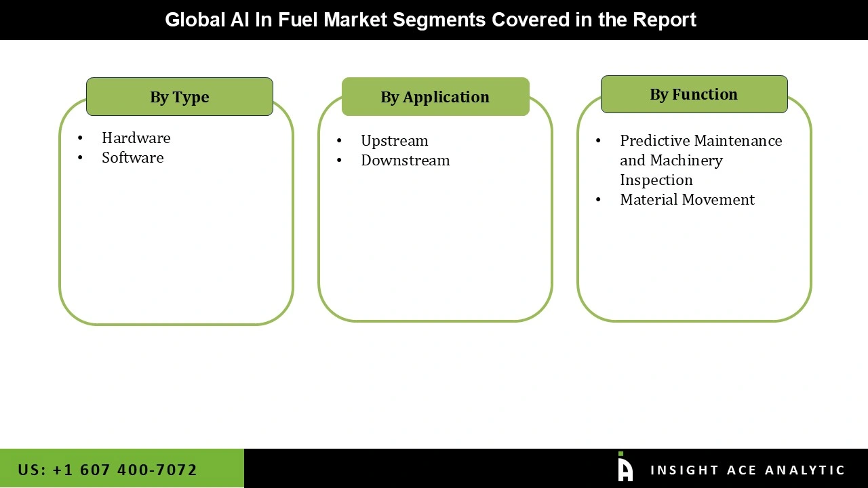
Task: Click the bullet point beside Downstream
Action: click(339, 161)
